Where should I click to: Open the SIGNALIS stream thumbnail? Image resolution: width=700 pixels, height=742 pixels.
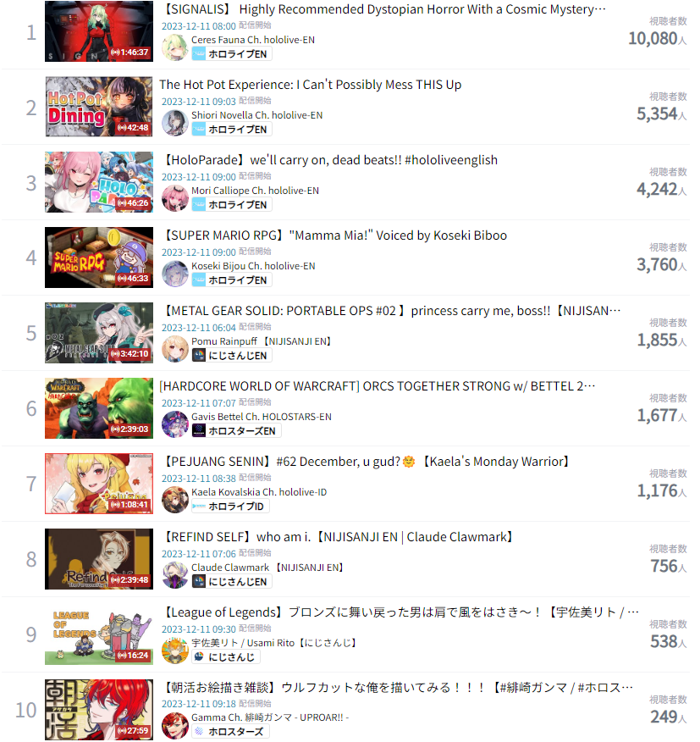point(99,31)
